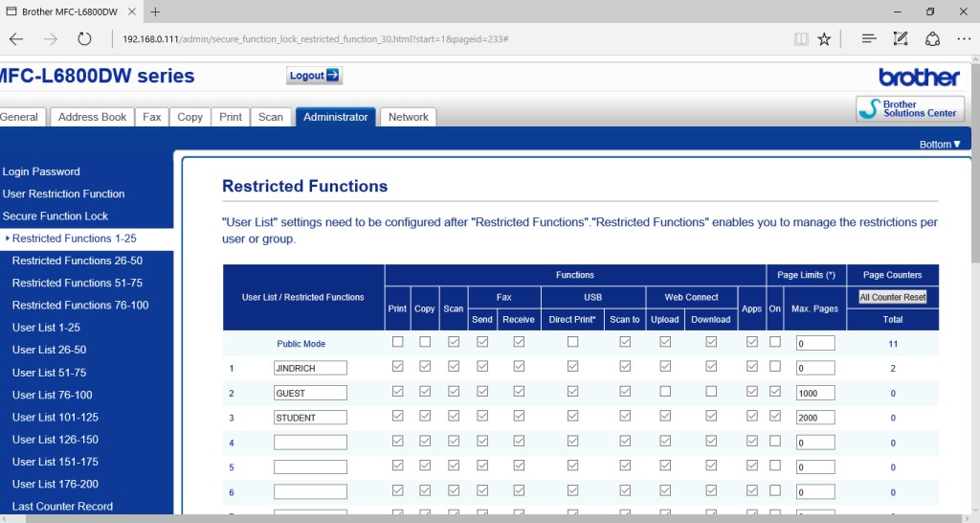Edit Max. Pages value 1000 for GUEST

[x=815, y=393]
